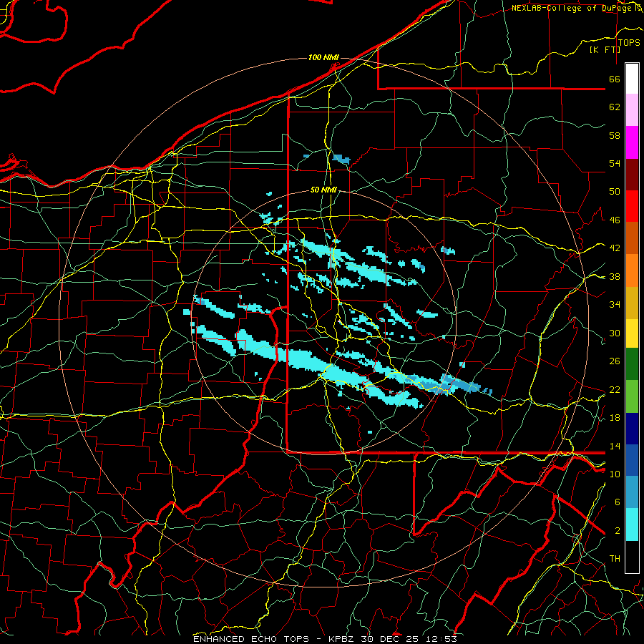This screenshot has height=644, width=644.
Task: Click the "TOPS" legend title
Action: (x=629, y=43)
